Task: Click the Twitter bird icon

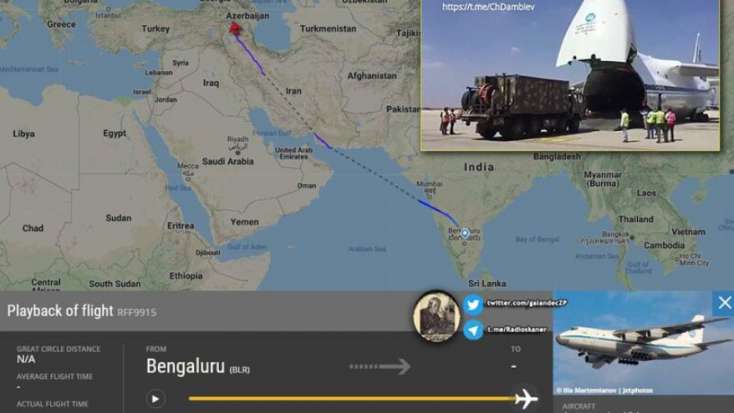Action: pos(473,305)
